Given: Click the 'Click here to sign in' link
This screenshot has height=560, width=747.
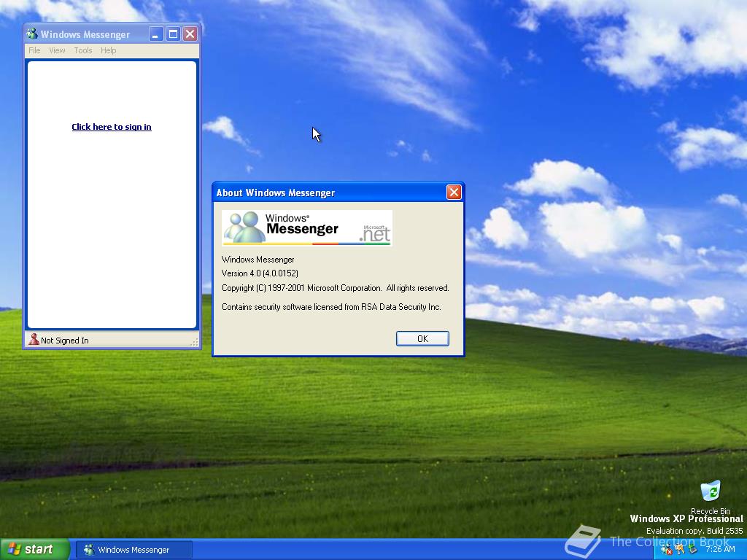Looking at the screenshot, I should pyautogui.click(x=112, y=127).
